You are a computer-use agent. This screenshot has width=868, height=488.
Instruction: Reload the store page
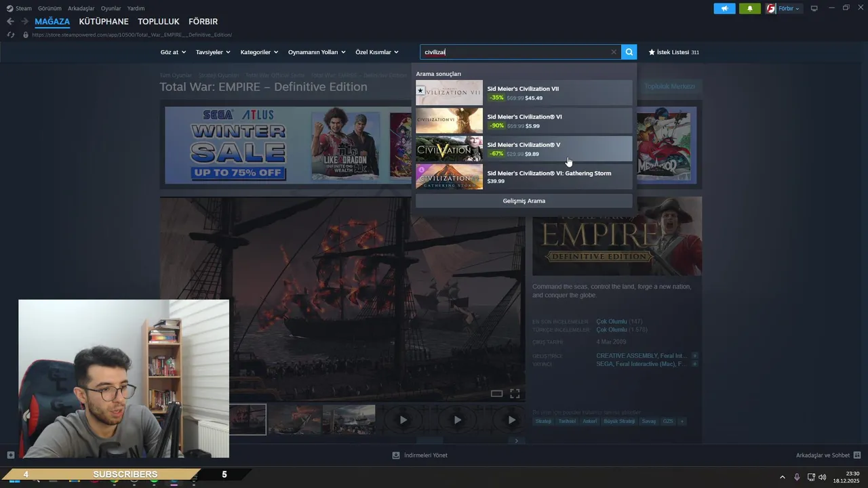click(10, 35)
